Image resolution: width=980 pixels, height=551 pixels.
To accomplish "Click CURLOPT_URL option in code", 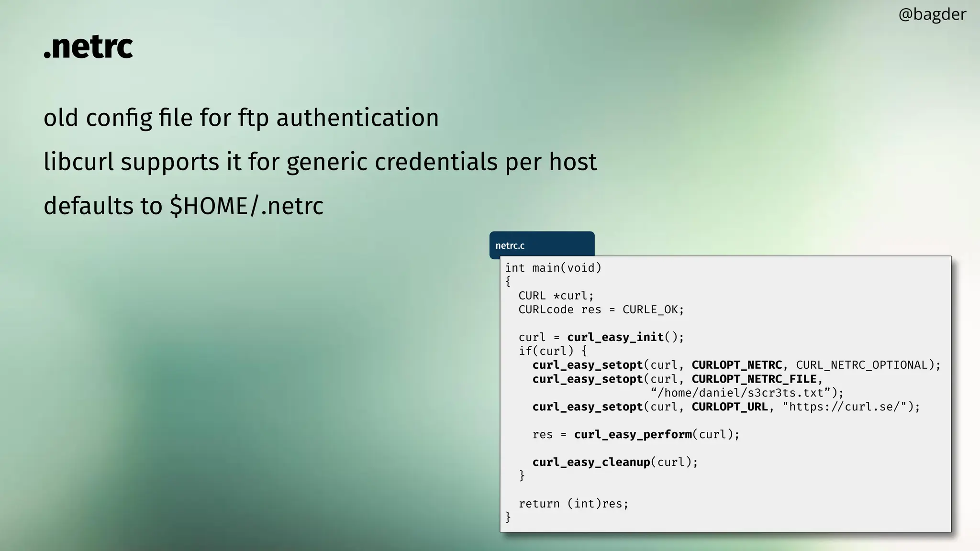I will (x=730, y=407).
